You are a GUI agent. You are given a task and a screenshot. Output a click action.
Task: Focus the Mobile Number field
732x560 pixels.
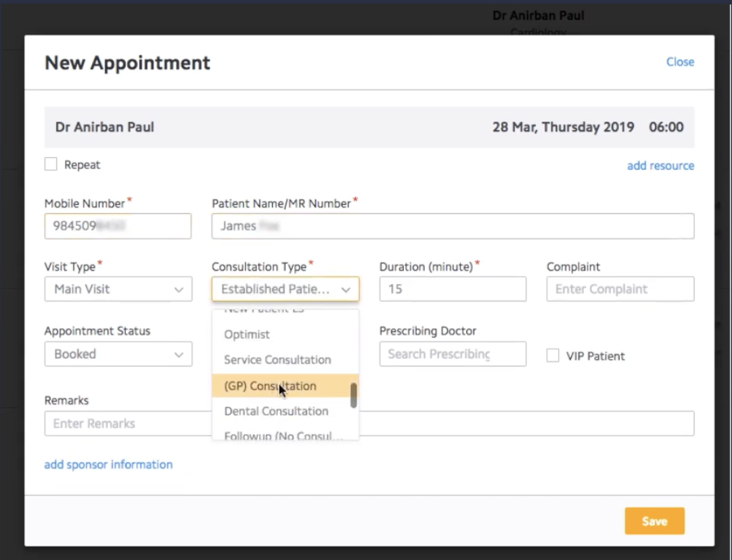tap(118, 226)
